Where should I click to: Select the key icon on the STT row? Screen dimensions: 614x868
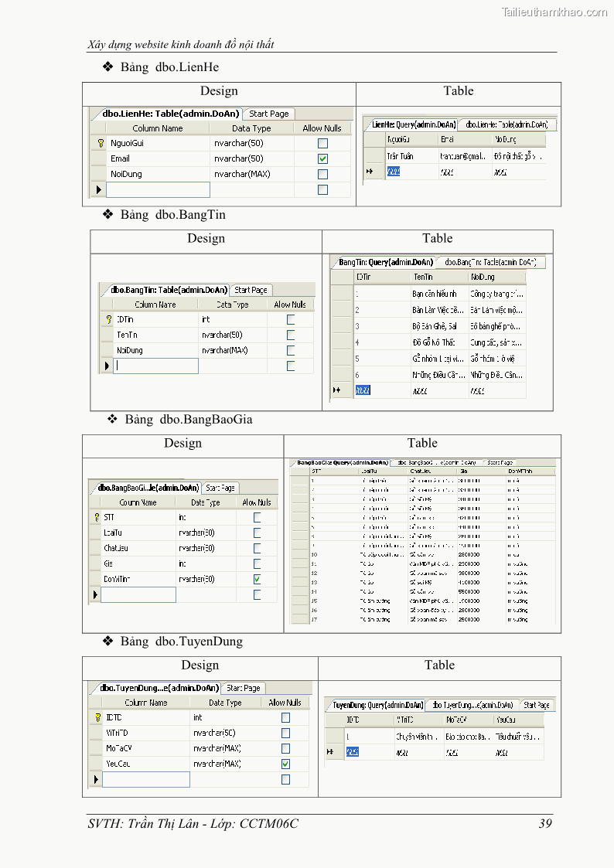point(96,517)
